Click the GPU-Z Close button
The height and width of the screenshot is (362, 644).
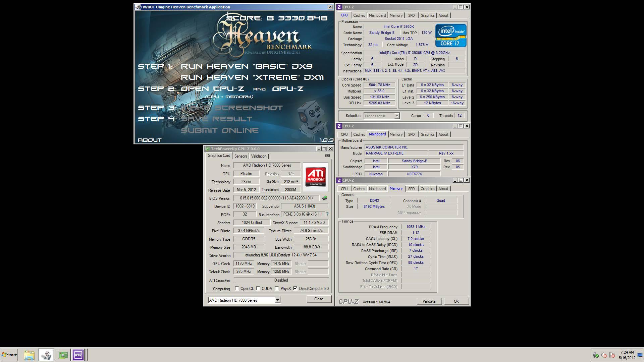(319, 299)
